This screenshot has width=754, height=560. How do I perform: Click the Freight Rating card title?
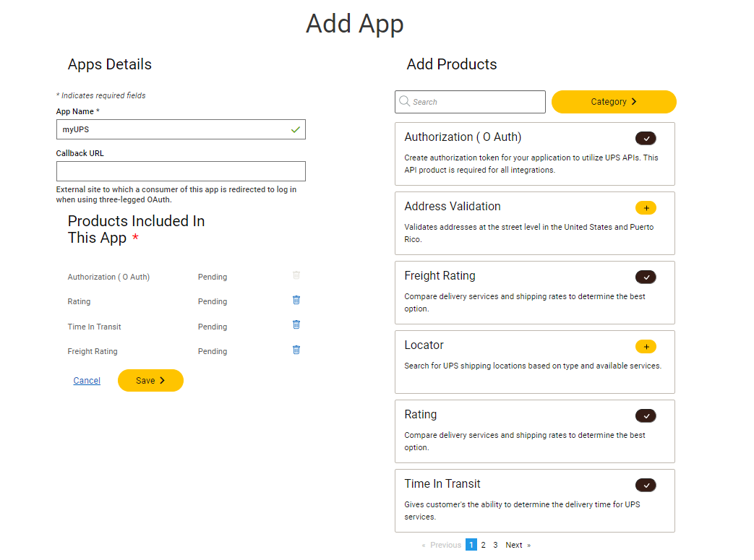440,275
